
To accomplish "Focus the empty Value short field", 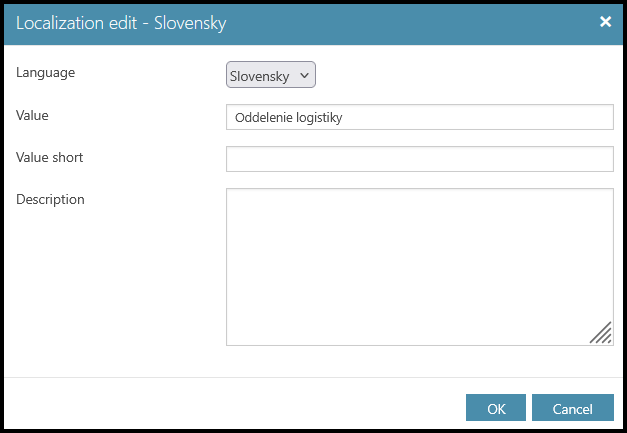I will pyautogui.click(x=419, y=159).
